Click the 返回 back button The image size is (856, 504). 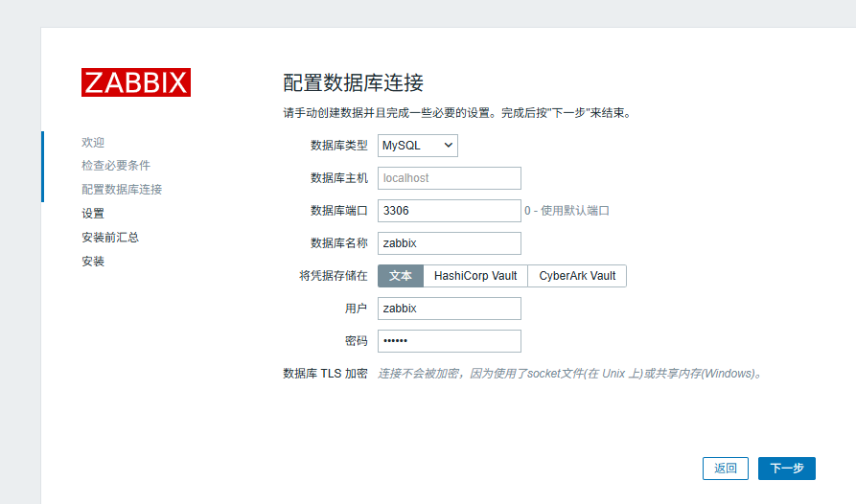(x=726, y=469)
